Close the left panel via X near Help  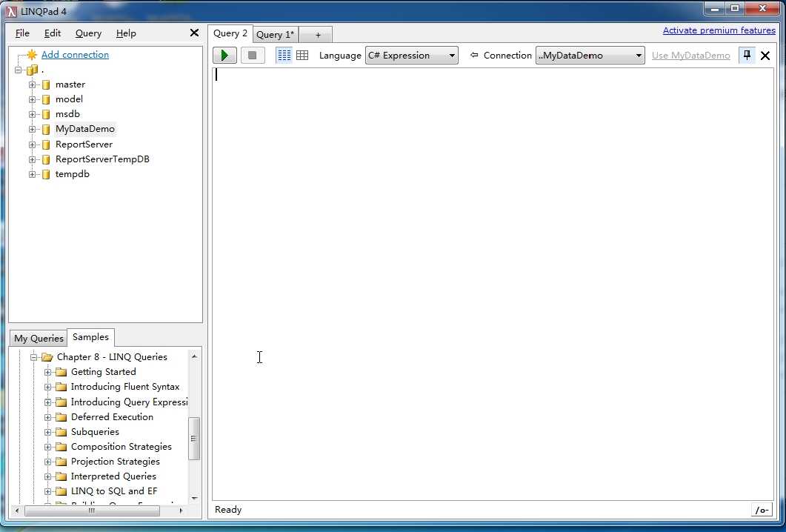pos(195,33)
